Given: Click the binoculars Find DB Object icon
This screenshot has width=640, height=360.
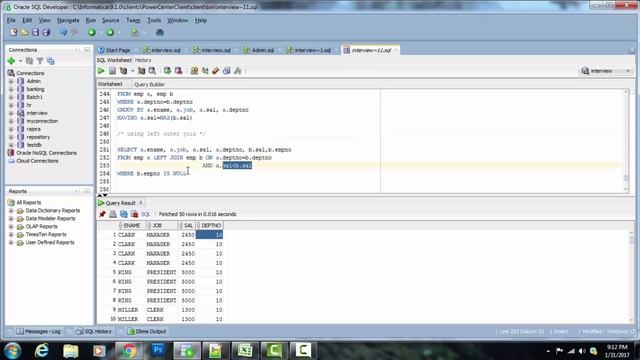Looking at the screenshot, I should [160, 32].
